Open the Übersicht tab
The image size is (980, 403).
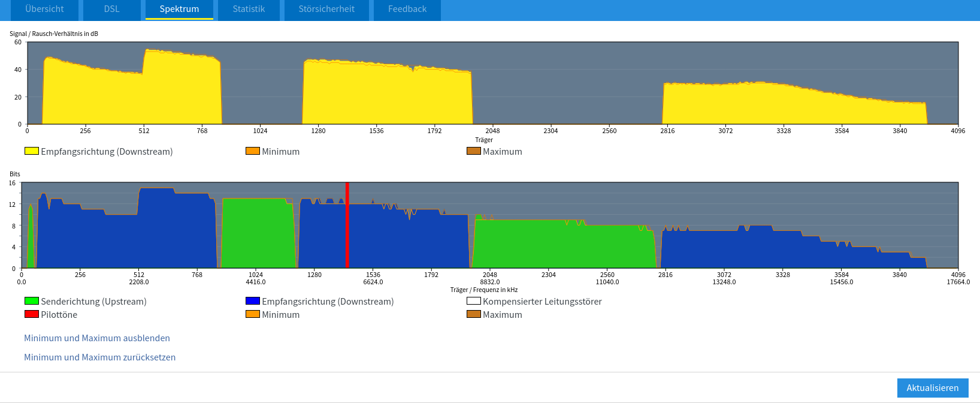45,10
